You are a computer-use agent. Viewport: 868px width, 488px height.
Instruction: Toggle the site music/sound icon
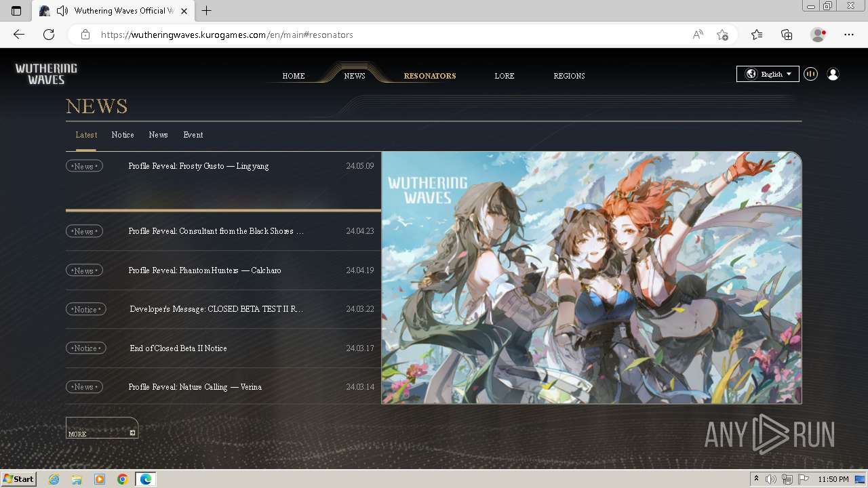810,74
